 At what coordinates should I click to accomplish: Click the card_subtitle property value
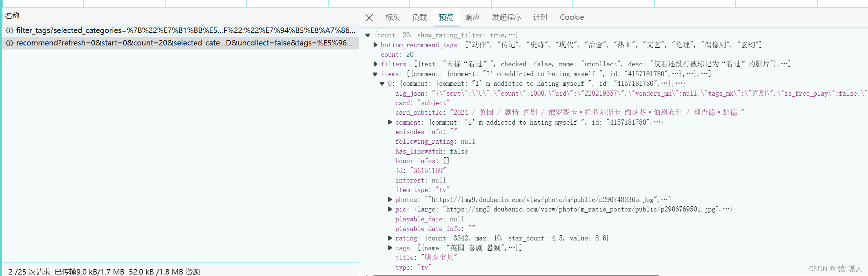[597, 113]
